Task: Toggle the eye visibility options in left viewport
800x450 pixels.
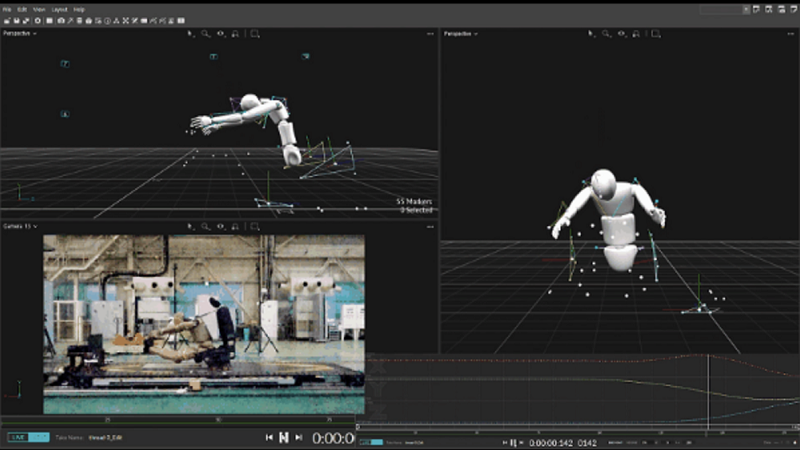Action: point(220,33)
